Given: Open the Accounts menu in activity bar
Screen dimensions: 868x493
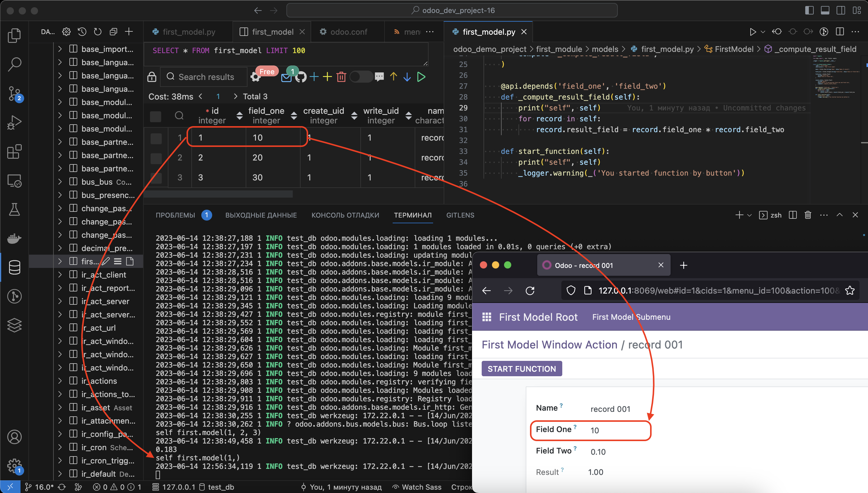Looking at the screenshot, I should point(14,437).
